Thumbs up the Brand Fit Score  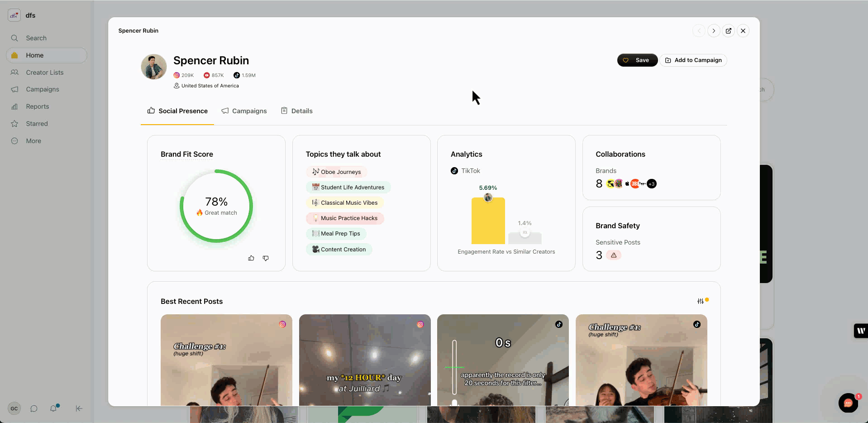(x=251, y=258)
